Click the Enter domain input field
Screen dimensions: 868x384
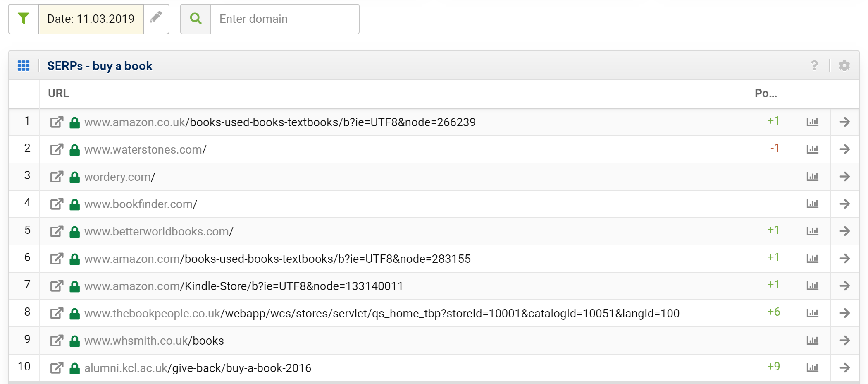pyautogui.click(x=285, y=19)
